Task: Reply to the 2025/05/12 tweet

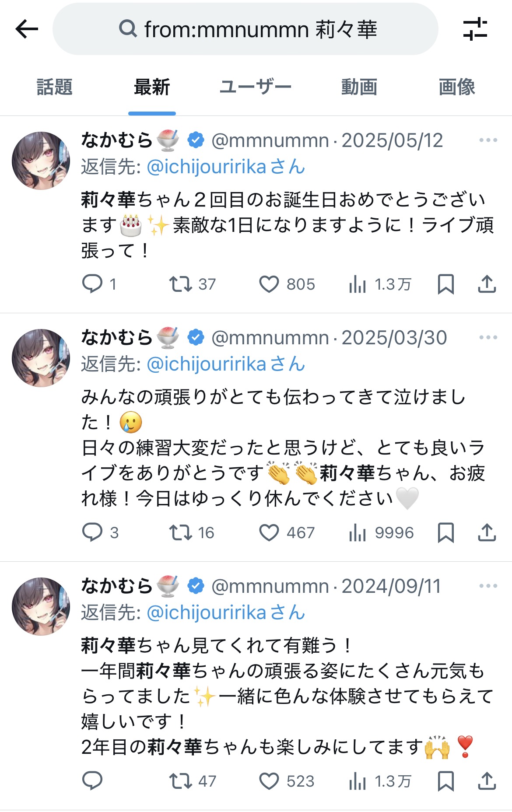Action: pos(92,284)
